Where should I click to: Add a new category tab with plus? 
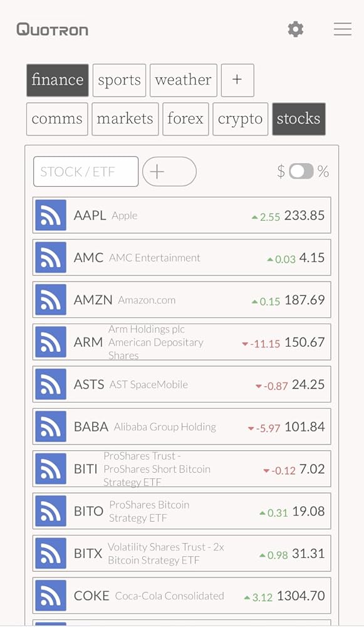[237, 80]
